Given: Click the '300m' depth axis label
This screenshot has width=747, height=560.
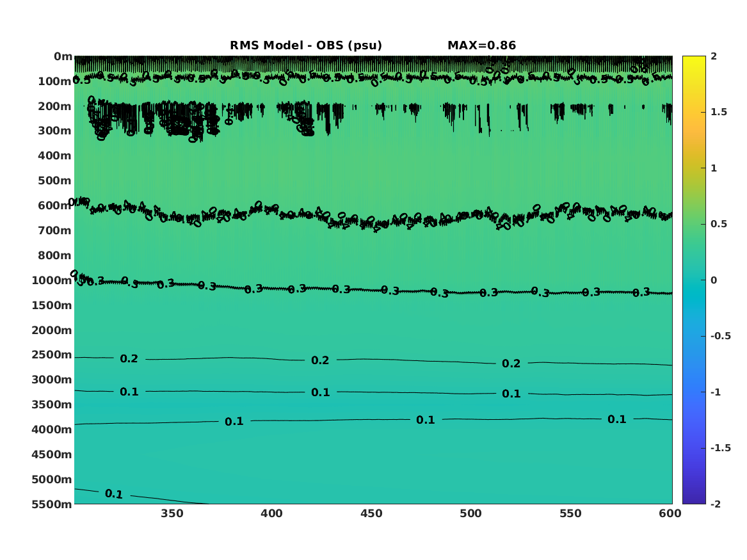Looking at the screenshot, I should [x=55, y=131].
